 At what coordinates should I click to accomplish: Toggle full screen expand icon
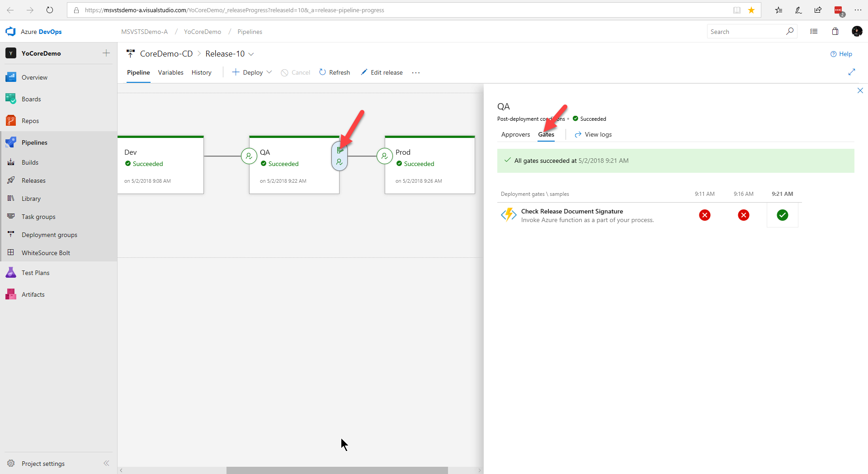pyautogui.click(x=852, y=72)
